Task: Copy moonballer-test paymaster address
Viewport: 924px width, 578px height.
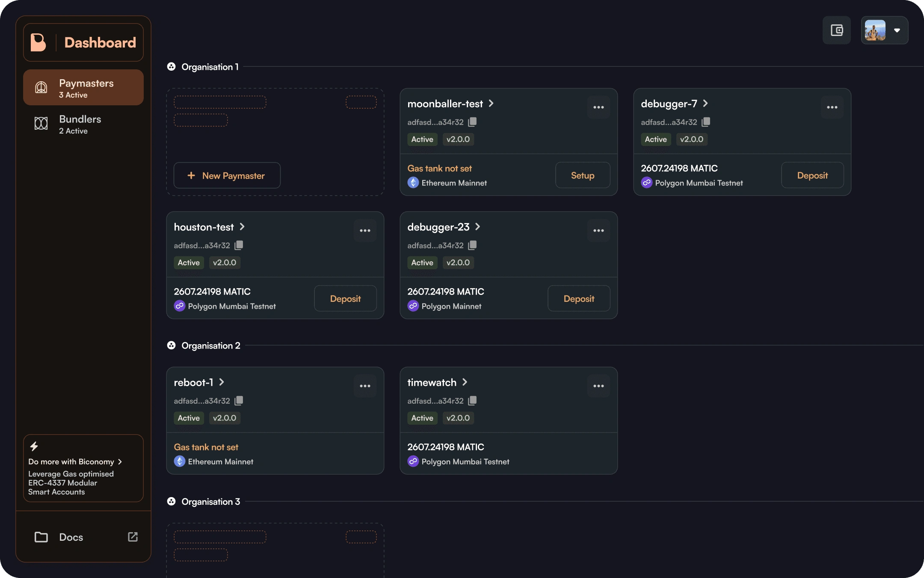Action: [x=472, y=122]
